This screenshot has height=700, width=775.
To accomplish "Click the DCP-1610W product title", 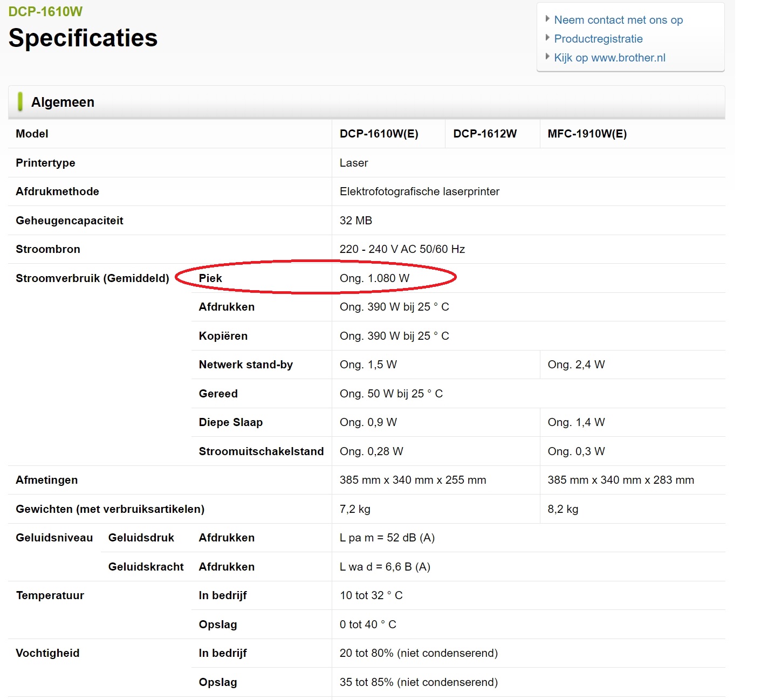I will (45, 11).
